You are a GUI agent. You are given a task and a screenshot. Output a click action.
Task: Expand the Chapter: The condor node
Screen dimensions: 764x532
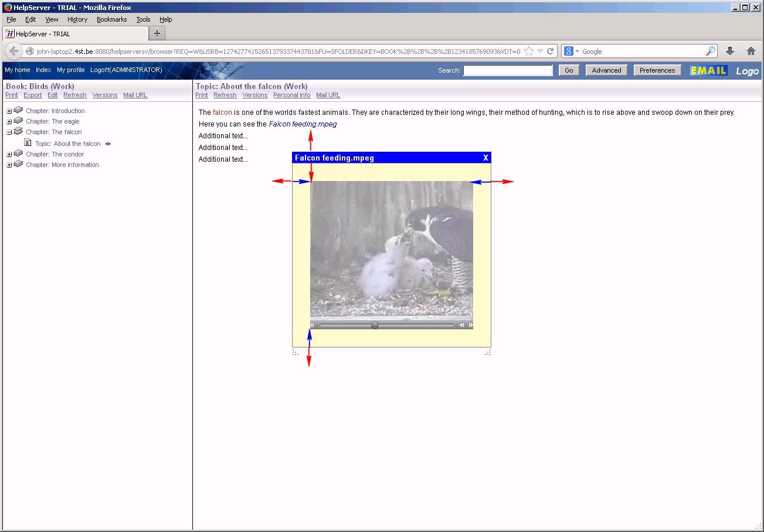pyautogui.click(x=9, y=155)
